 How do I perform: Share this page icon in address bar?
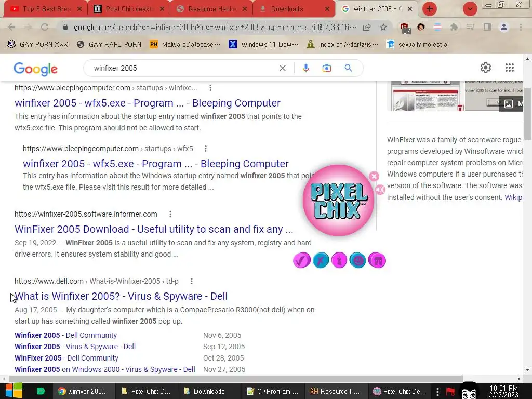point(367,27)
